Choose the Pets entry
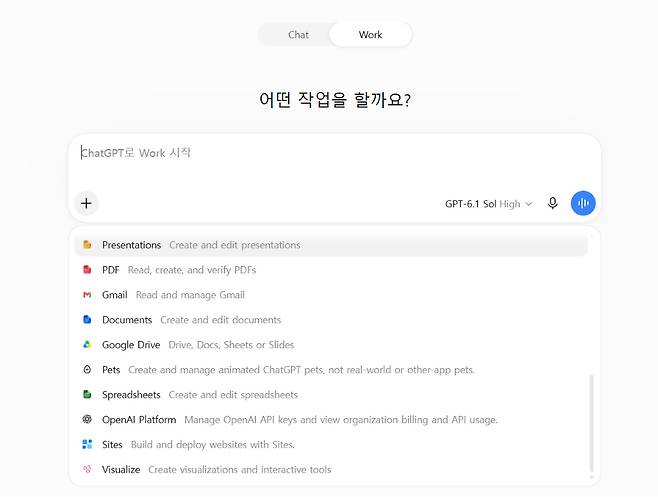The image size is (658, 497). click(331, 369)
